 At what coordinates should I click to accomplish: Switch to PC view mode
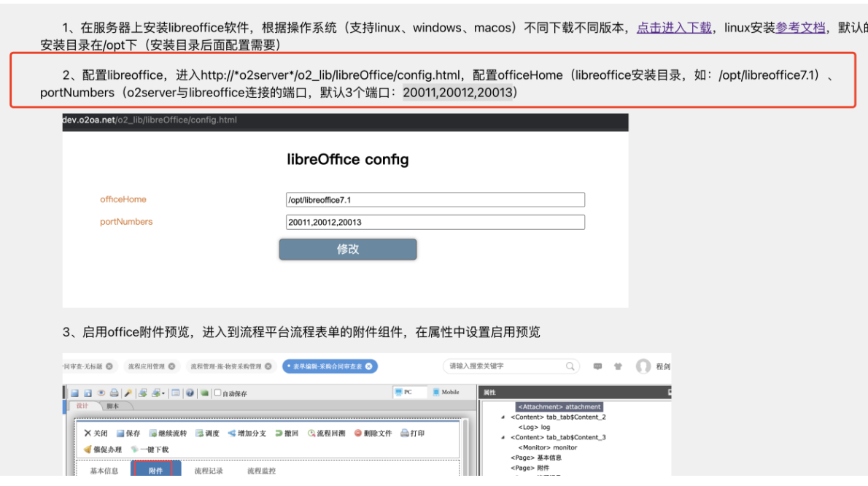pyautogui.click(x=410, y=392)
